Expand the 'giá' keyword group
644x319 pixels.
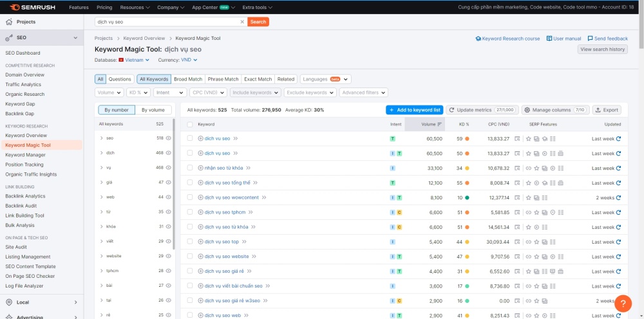pyautogui.click(x=101, y=182)
